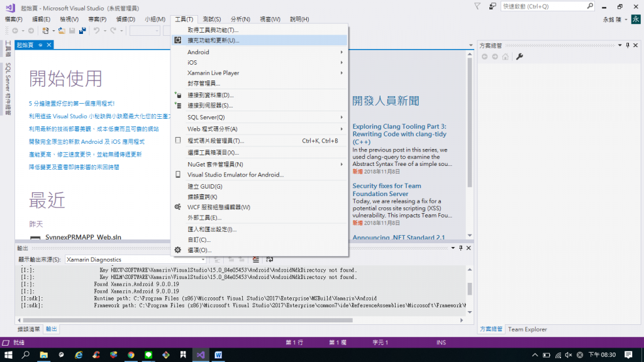Click the Open File folder toolbar icon
Image resolution: width=644 pixels, height=362 pixels.
(x=62, y=31)
